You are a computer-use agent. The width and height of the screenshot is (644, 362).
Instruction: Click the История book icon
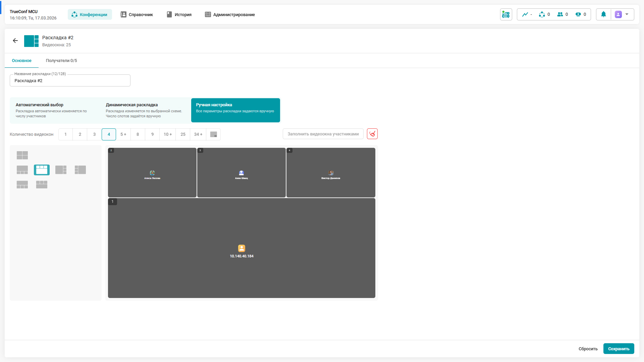pos(169,14)
